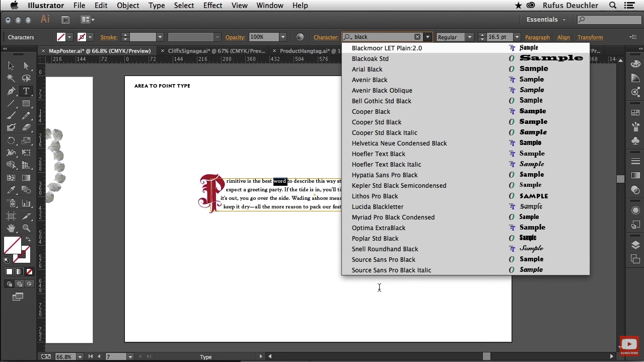Select the Magic Wand tool
The width and height of the screenshot is (644, 362).
point(11,79)
